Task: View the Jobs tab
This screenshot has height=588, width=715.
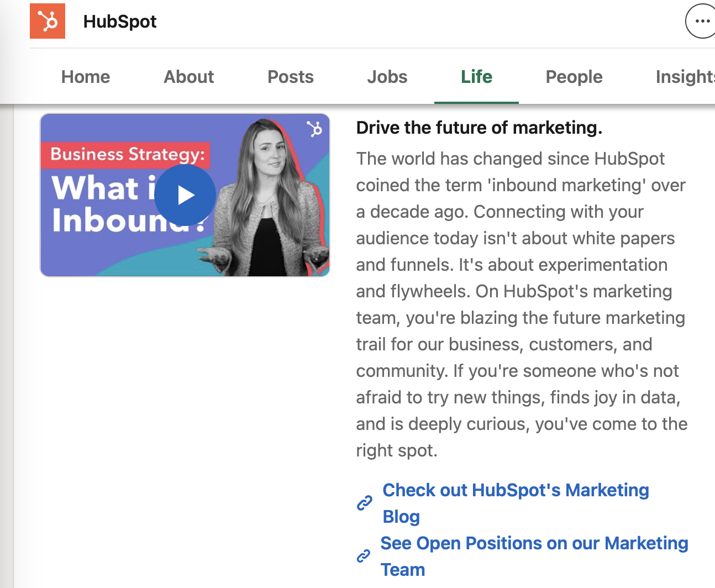Action: coord(387,77)
